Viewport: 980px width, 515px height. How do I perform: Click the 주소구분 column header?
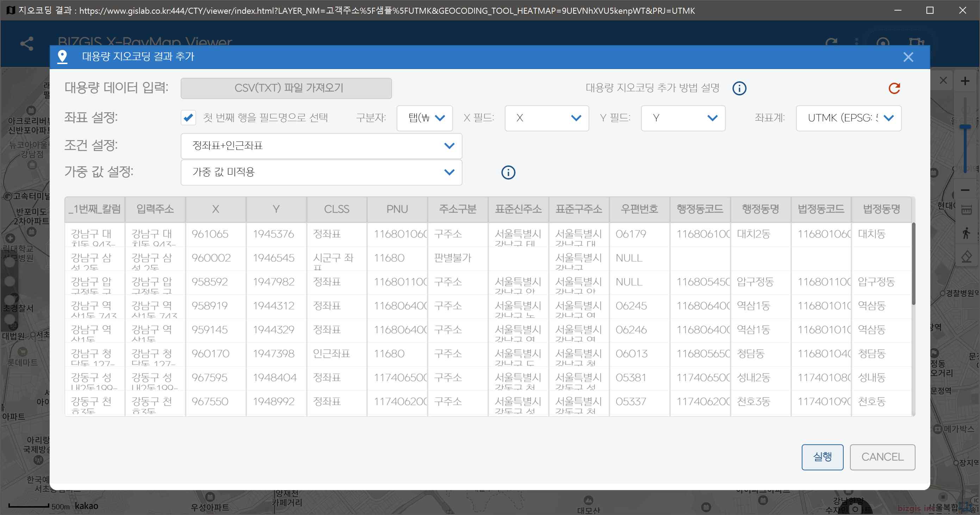[458, 209]
